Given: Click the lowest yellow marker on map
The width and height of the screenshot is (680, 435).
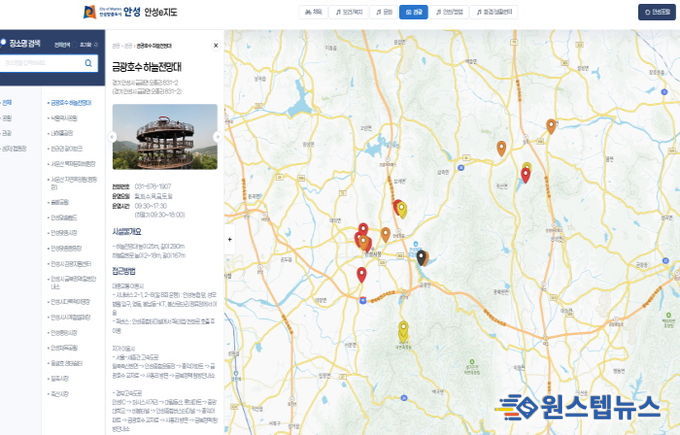Looking at the screenshot, I should [x=403, y=329].
